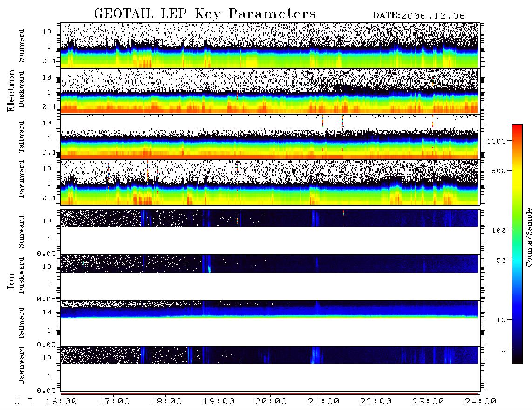The image size is (532, 410).
Task: Click the 23:00 time tick label
Action: [429, 402]
